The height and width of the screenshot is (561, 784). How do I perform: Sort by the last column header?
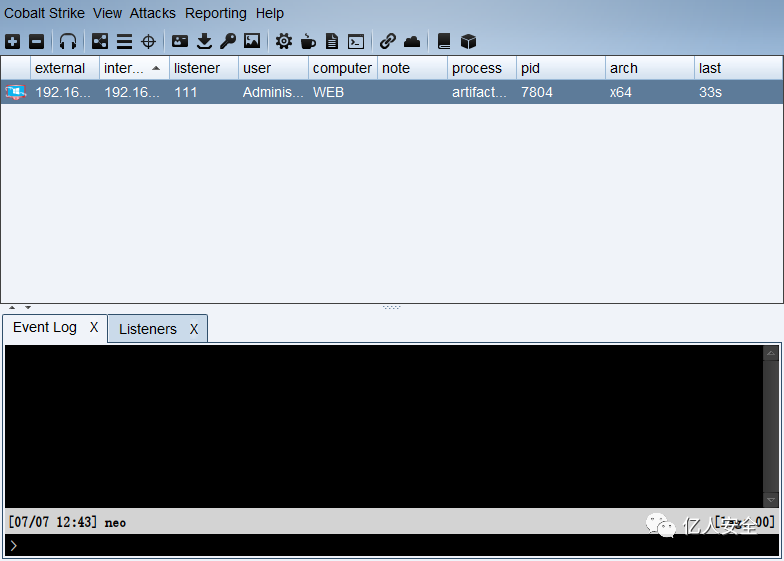738,68
